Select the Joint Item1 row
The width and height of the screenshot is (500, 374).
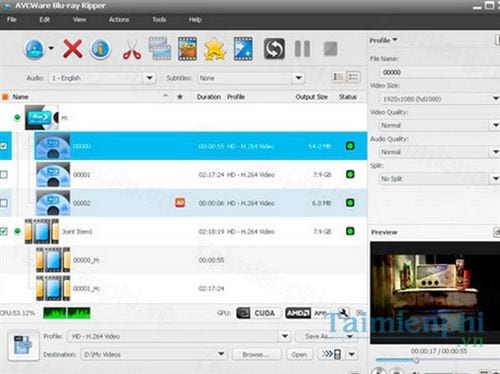pyautogui.click(x=183, y=231)
